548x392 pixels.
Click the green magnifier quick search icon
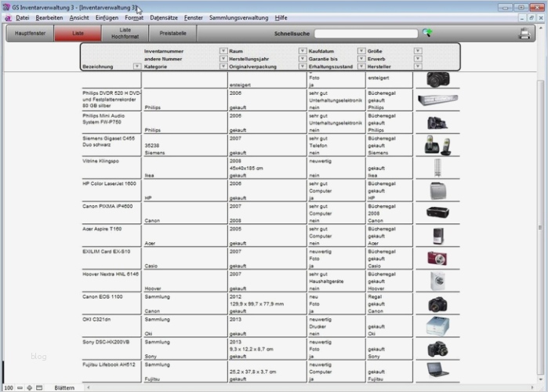coord(427,33)
